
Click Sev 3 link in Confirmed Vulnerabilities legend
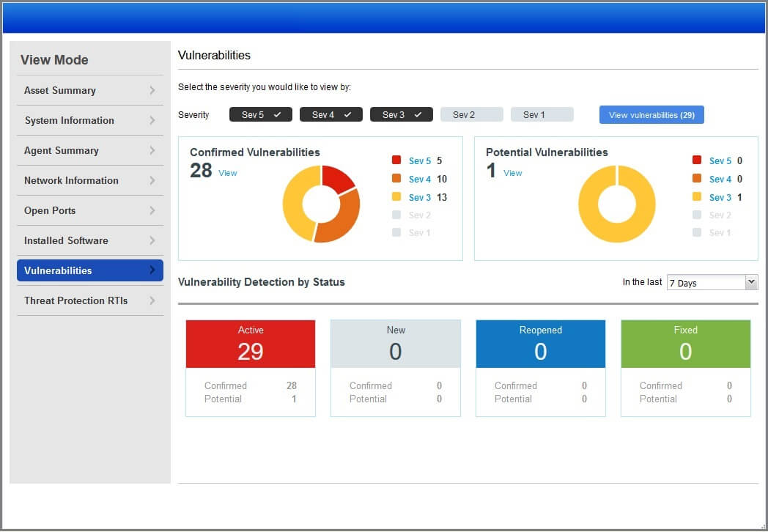tap(420, 197)
